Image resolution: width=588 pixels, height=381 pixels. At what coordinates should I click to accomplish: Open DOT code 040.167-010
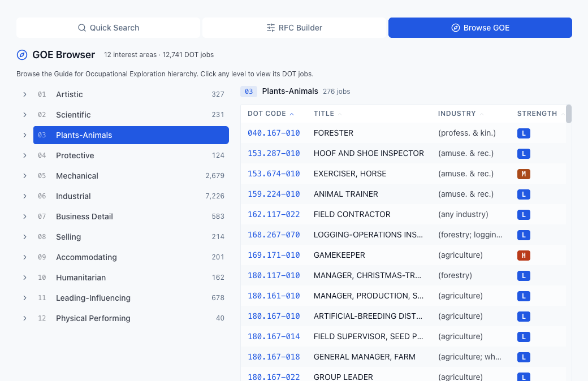(274, 133)
